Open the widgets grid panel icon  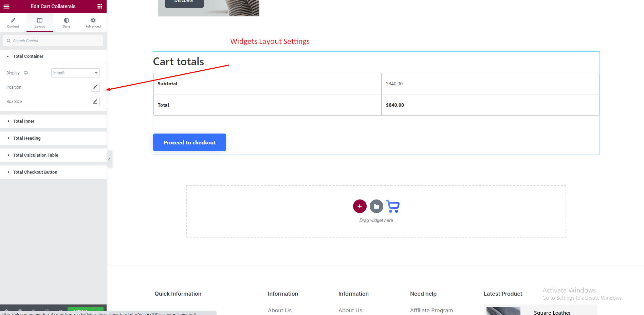tap(100, 6)
